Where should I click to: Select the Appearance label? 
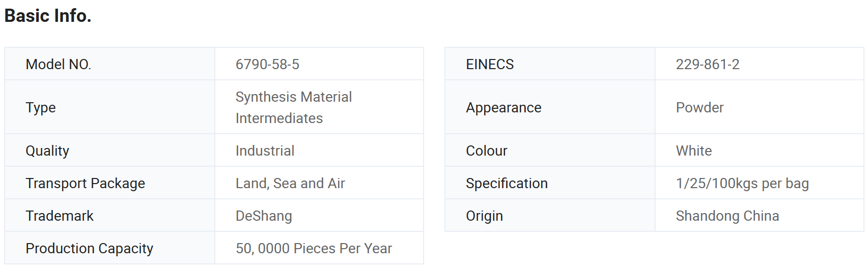click(x=503, y=107)
